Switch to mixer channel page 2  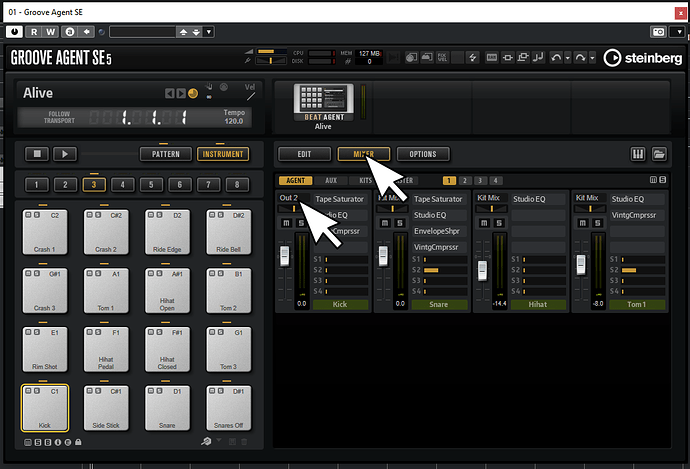(x=465, y=180)
